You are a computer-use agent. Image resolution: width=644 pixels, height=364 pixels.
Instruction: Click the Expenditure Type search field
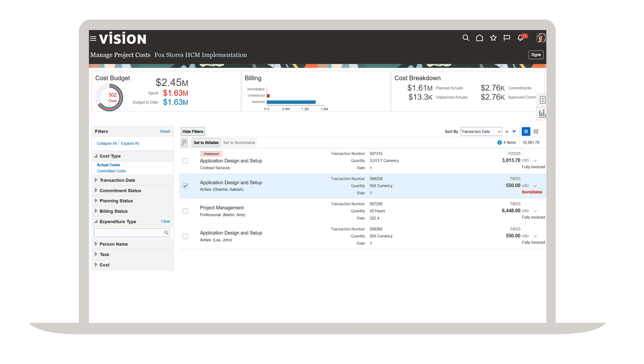click(x=128, y=233)
